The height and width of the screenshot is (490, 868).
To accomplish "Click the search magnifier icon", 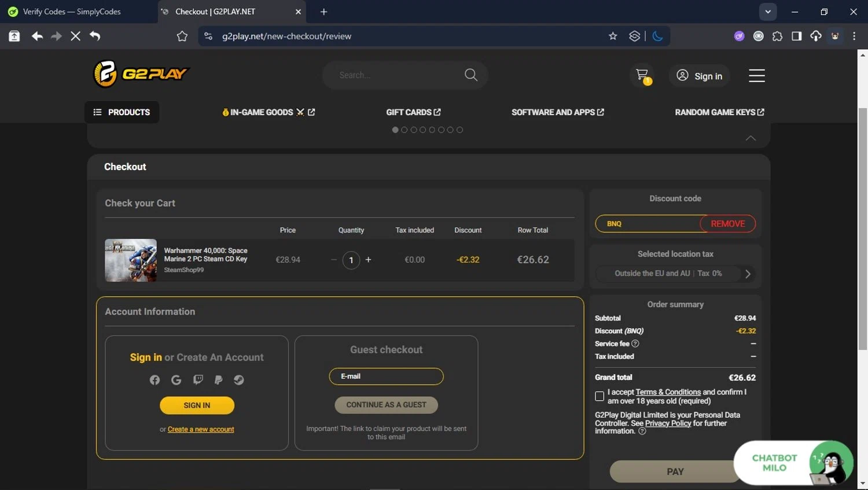I will point(471,75).
